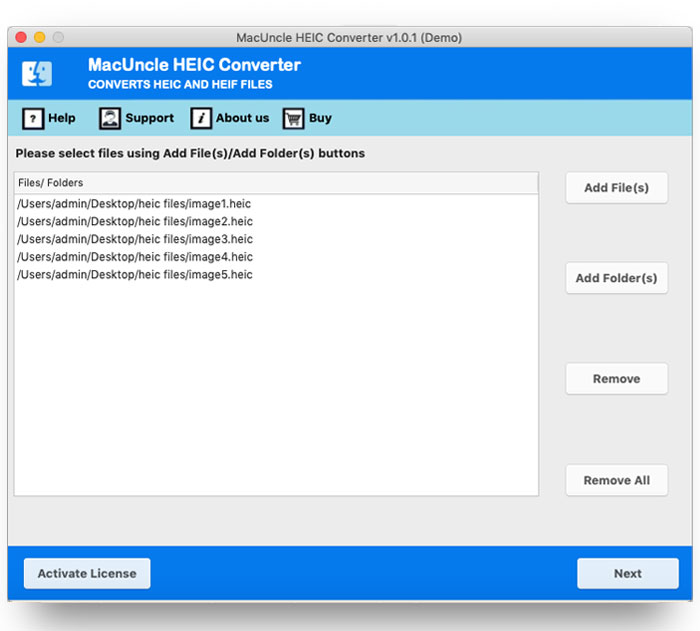Select image1.heic in the file list
This screenshot has height=631, width=700.
[276, 204]
